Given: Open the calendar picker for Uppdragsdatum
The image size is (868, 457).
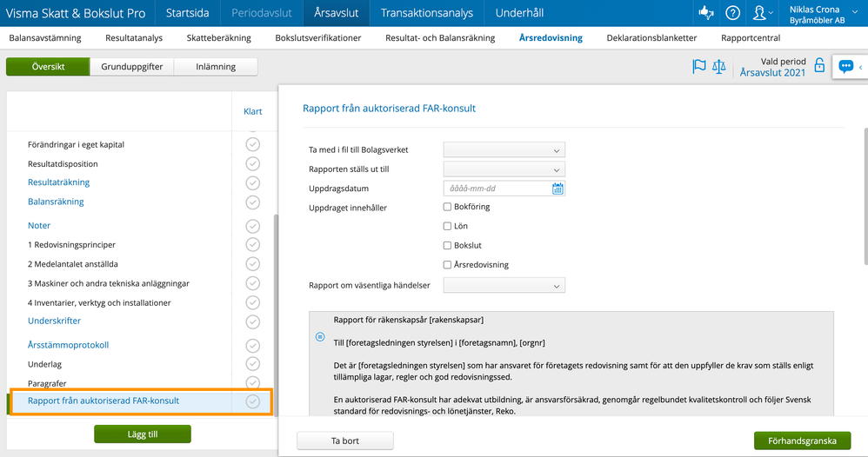Looking at the screenshot, I should click(558, 189).
